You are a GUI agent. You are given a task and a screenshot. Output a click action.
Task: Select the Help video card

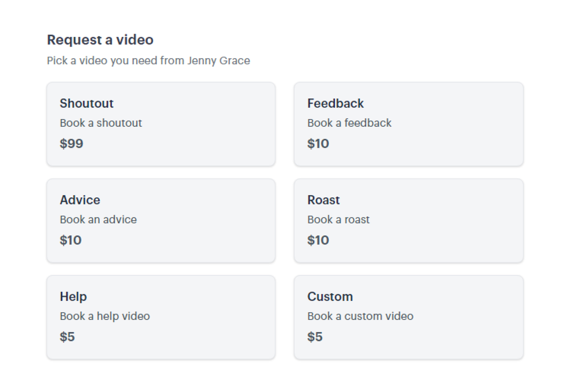pos(161,317)
